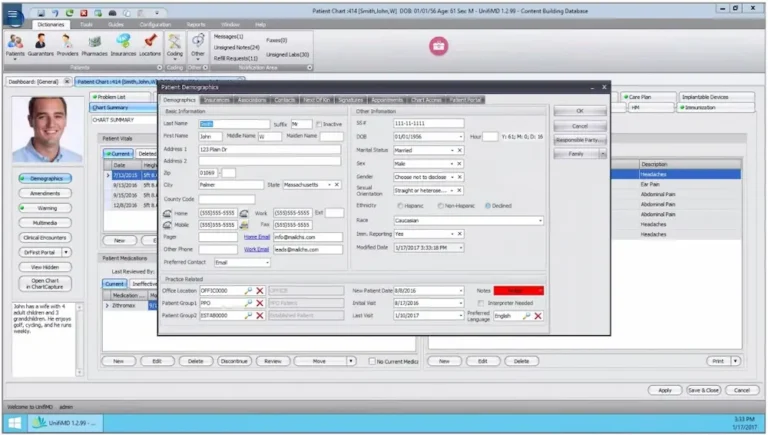This screenshot has height=435, width=768.
Task: Click Save & Close in the chart window
Action: tap(703, 390)
